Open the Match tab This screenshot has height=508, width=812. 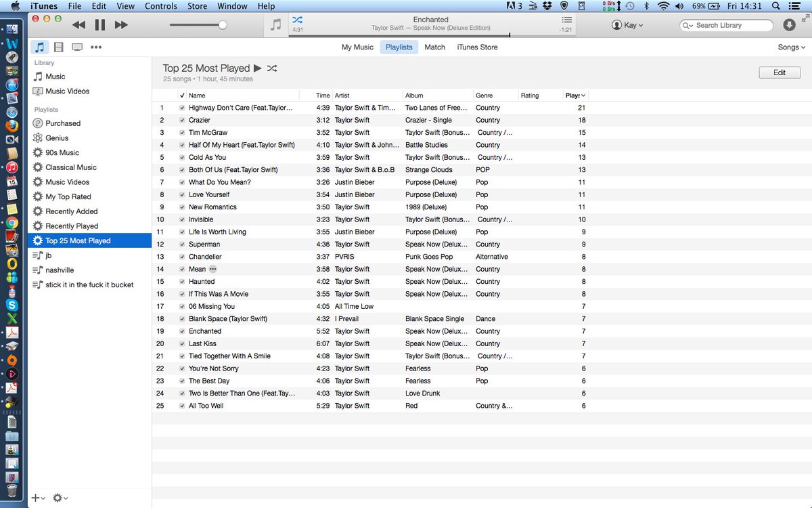pyautogui.click(x=434, y=47)
